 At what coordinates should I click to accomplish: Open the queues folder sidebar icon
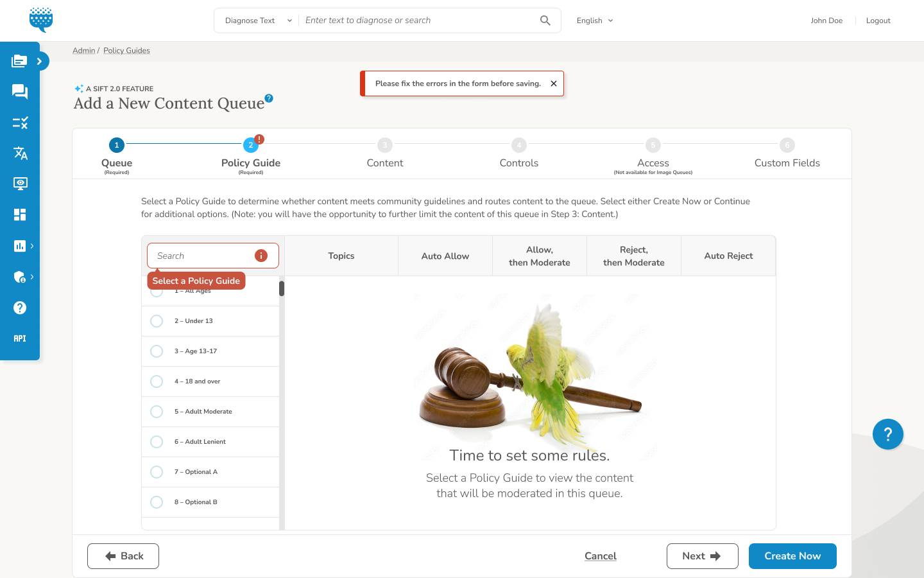click(20, 61)
